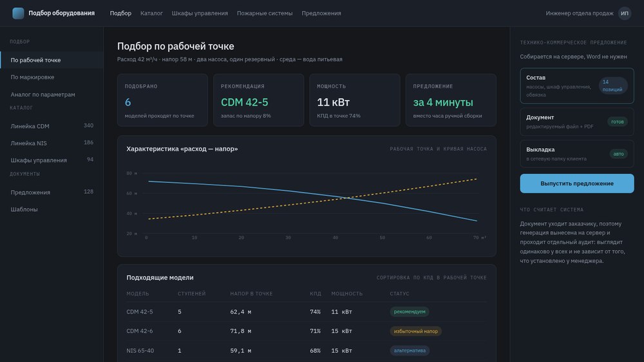
Task: Open the Выкладка card
Action: (x=576, y=154)
